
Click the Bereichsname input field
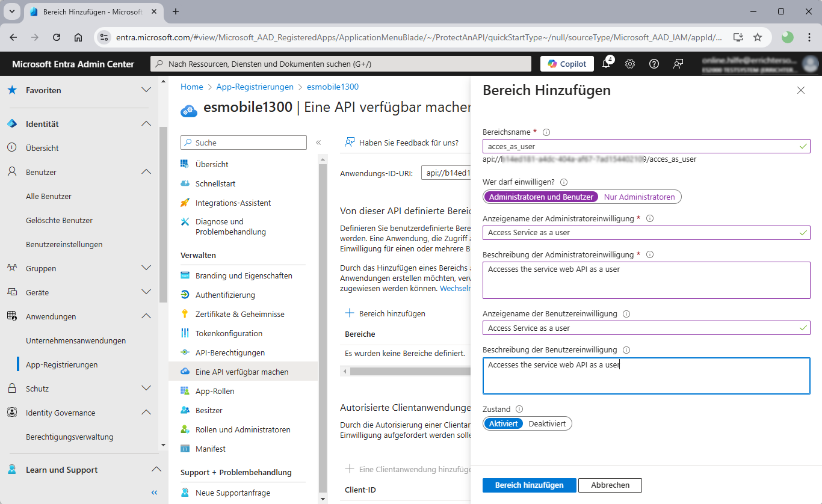[646, 146]
